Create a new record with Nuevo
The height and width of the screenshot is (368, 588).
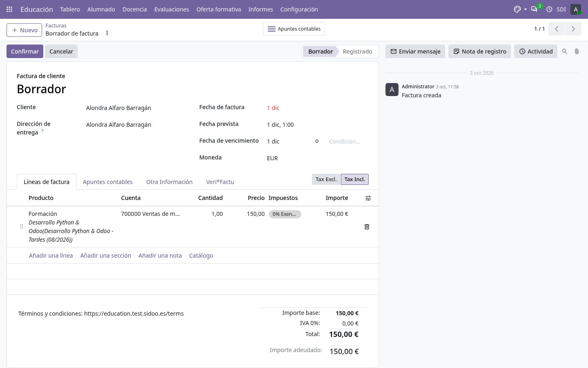pos(24,30)
